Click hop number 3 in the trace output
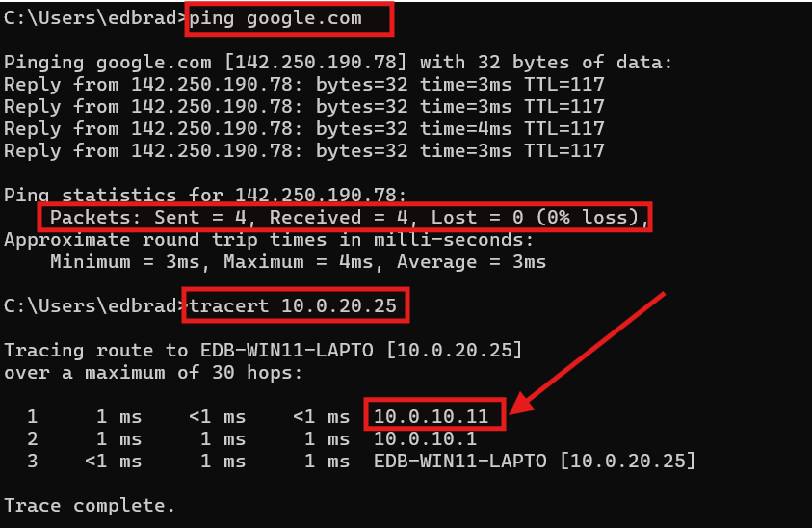Viewport: 812px width, 528px height. click(x=32, y=461)
